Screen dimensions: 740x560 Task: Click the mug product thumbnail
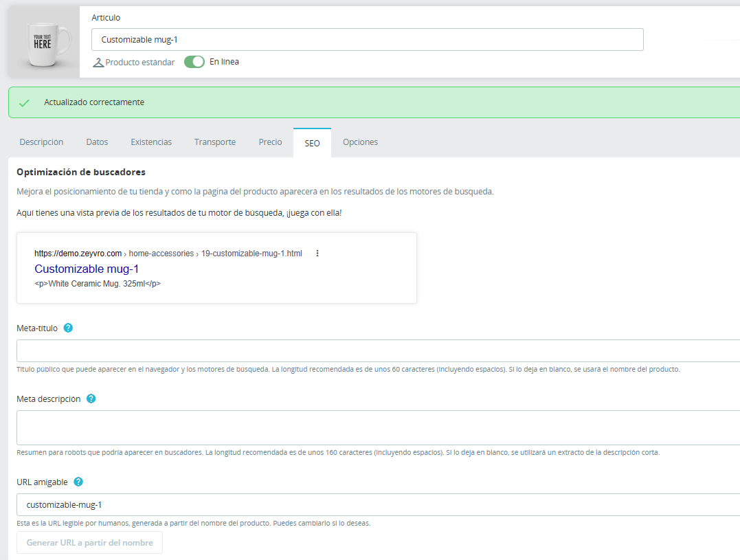click(44, 42)
